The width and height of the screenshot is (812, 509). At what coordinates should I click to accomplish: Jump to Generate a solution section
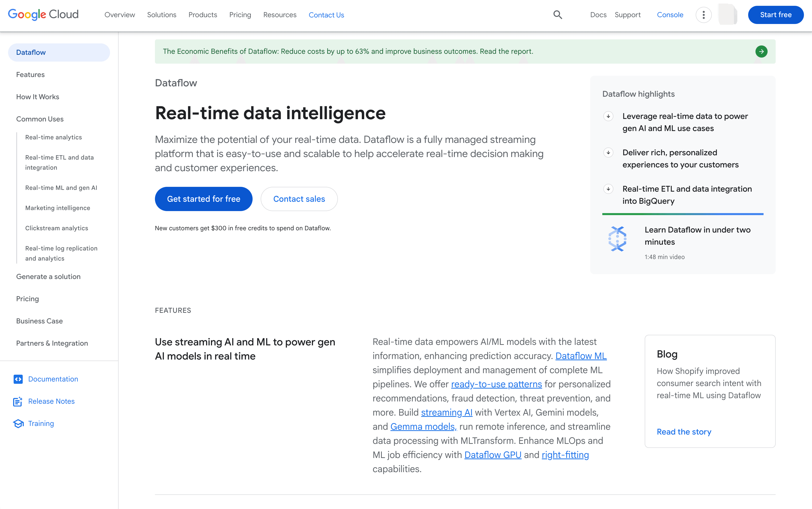click(48, 277)
